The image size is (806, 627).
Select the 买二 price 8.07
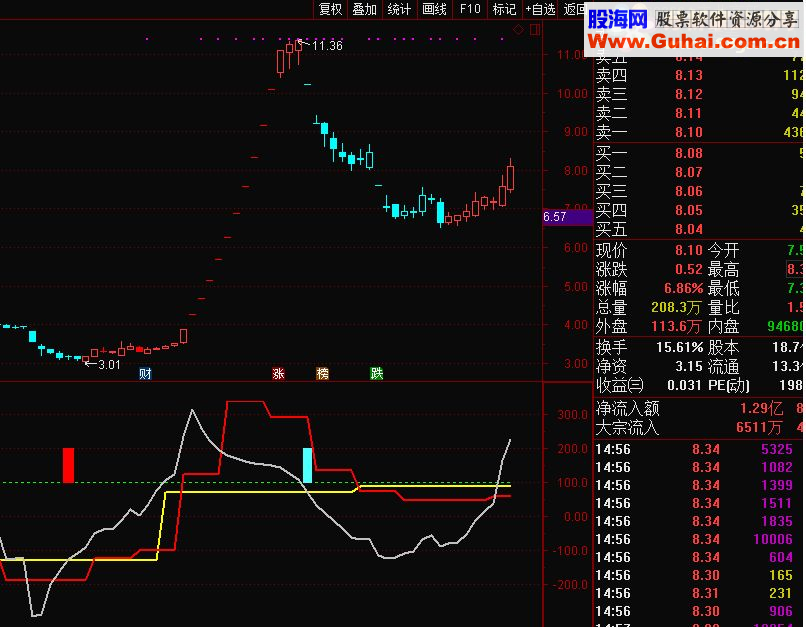pyautogui.click(x=689, y=172)
